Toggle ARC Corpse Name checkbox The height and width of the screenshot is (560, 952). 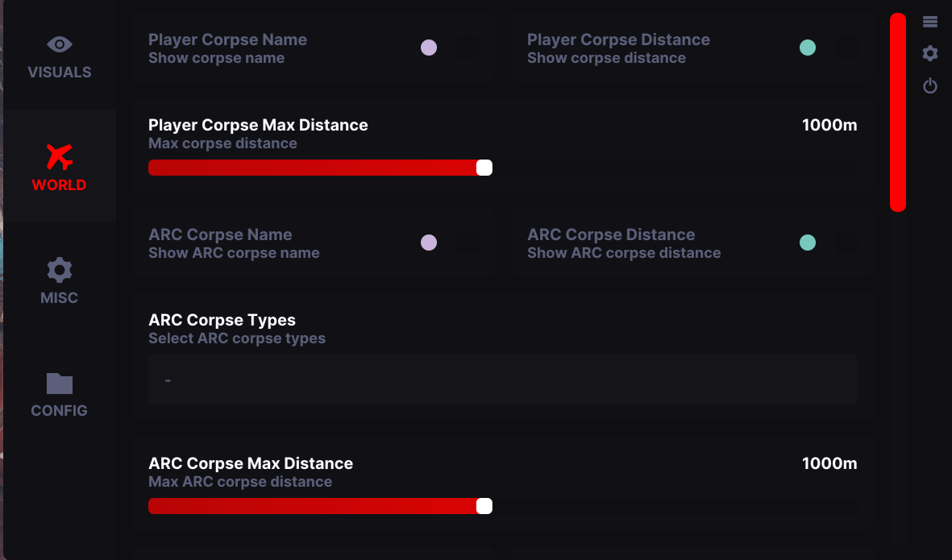click(468, 243)
